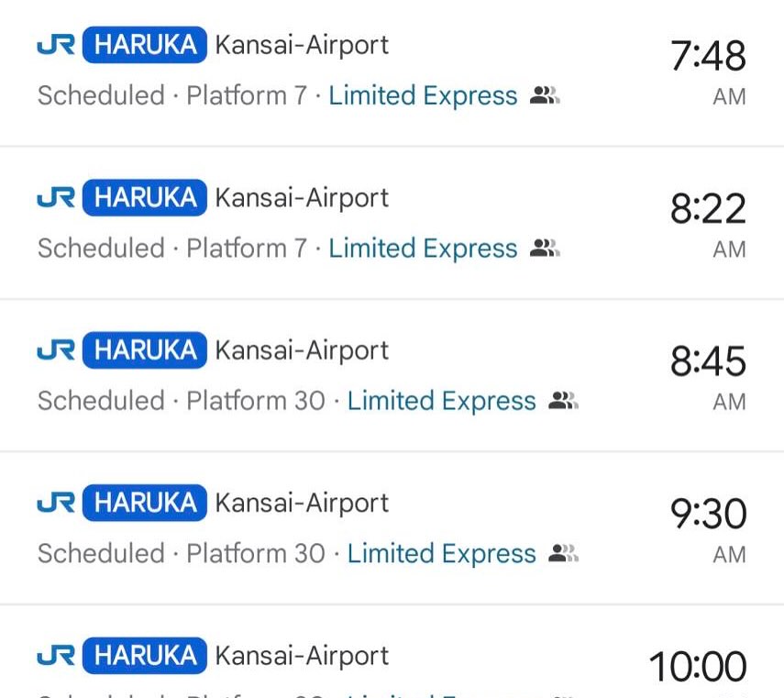The height and width of the screenshot is (698, 784).
Task: Open Kansai-Airport destination on 8:22 row
Action: (302, 197)
